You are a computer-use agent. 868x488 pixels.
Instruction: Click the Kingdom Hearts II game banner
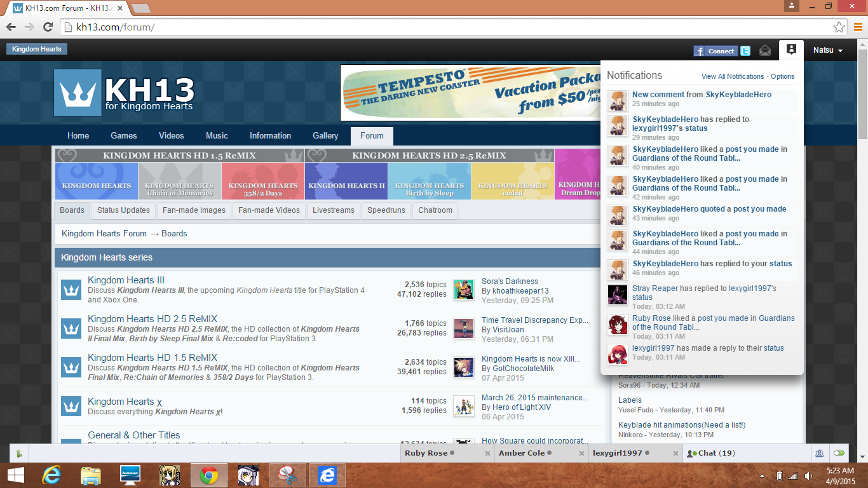coord(346,181)
